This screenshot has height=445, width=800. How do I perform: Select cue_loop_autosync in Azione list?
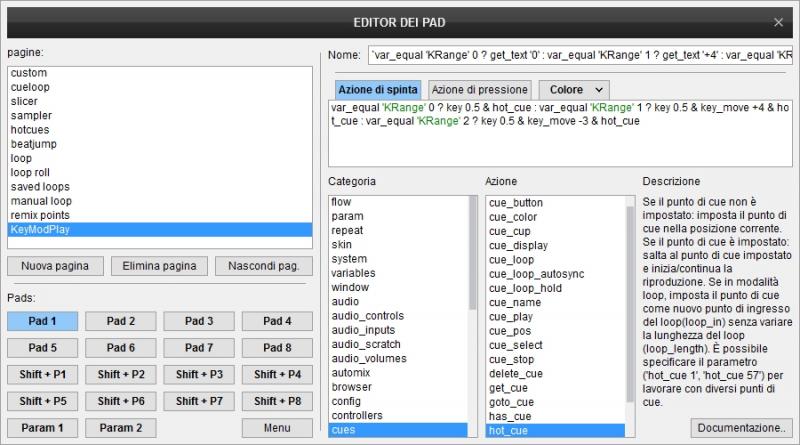tap(555, 274)
